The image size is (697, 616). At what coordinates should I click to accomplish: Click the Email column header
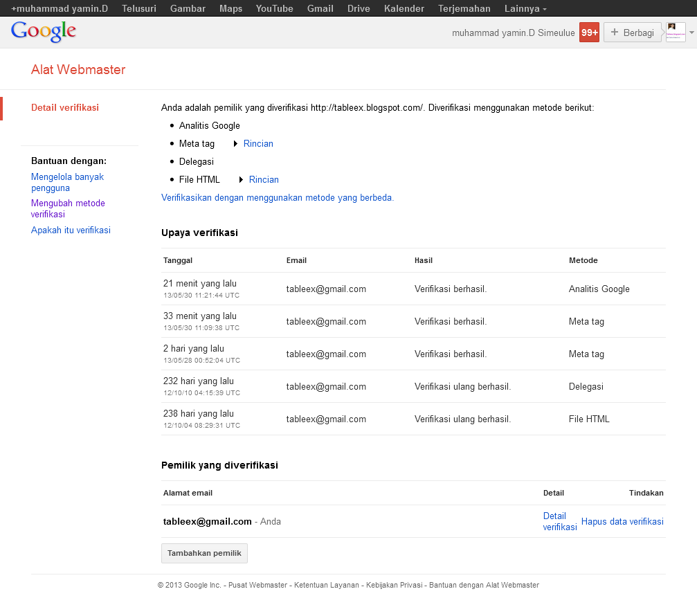296,260
